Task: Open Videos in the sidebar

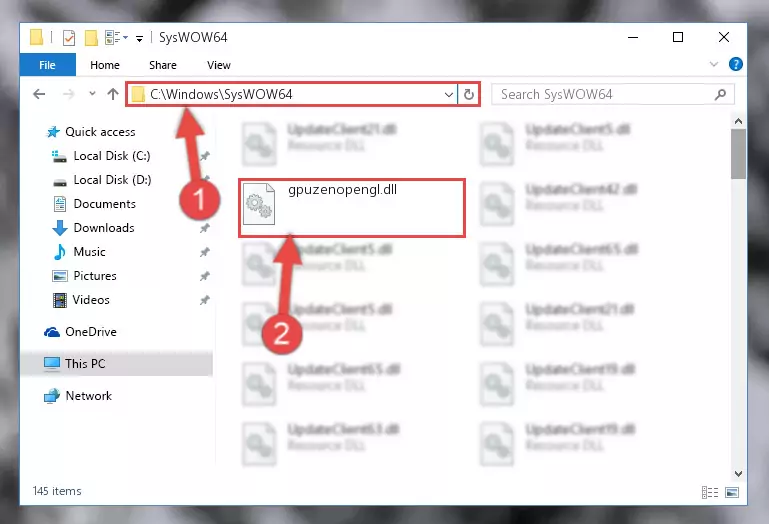Action: (x=91, y=300)
